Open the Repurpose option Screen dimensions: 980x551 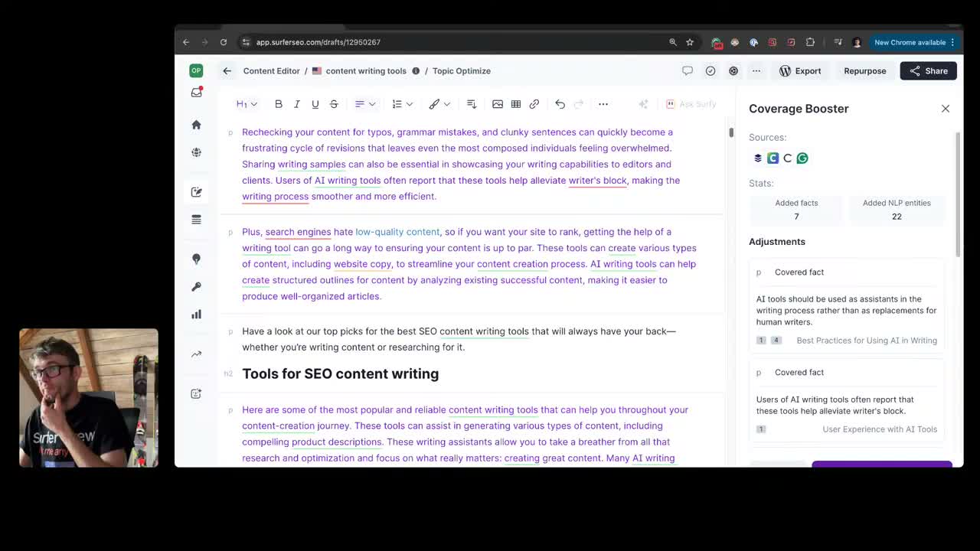pyautogui.click(x=865, y=71)
